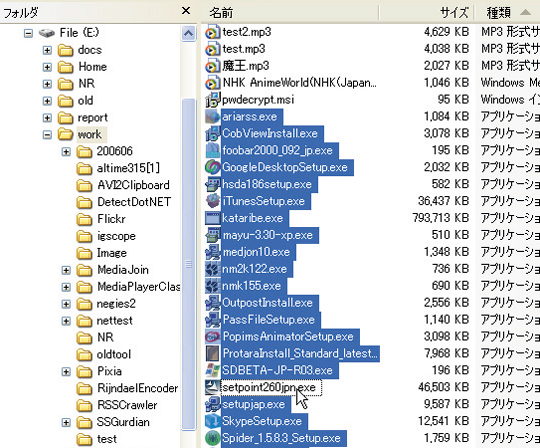Click folder tree scroll-up arrow
The image size is (540, 448).
188,34
